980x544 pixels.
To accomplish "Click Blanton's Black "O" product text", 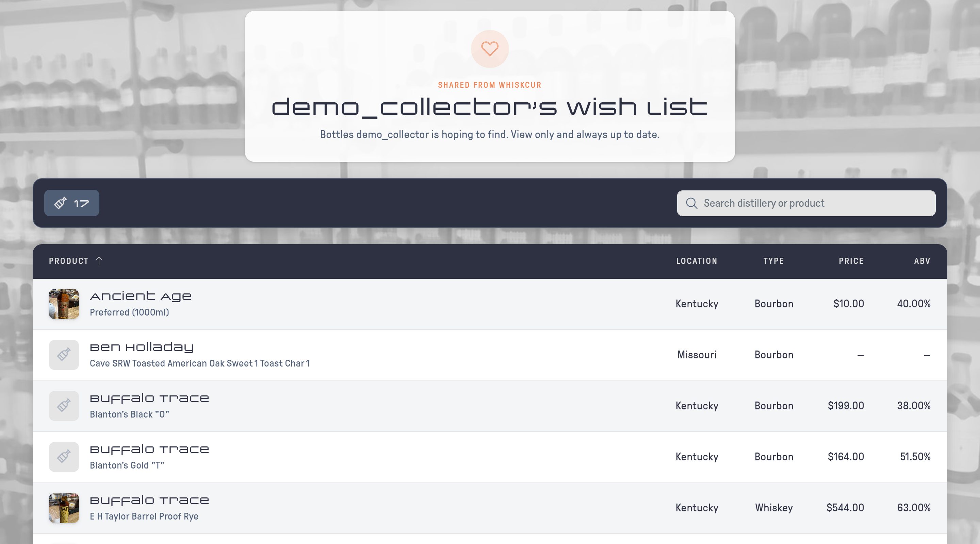I will [x=129, y=414].
